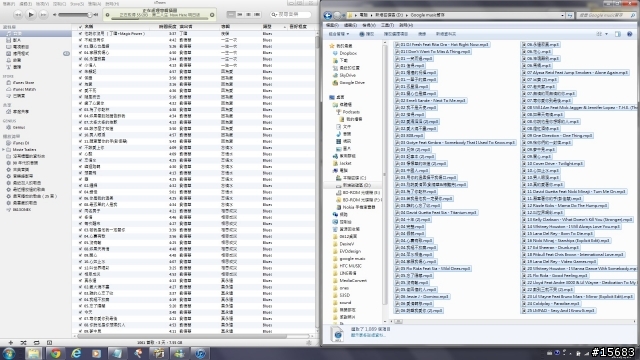The height and width of the screenshot is (360, 640).
Task: Switch iTunes to album list view button
Action: click(240, 15)
